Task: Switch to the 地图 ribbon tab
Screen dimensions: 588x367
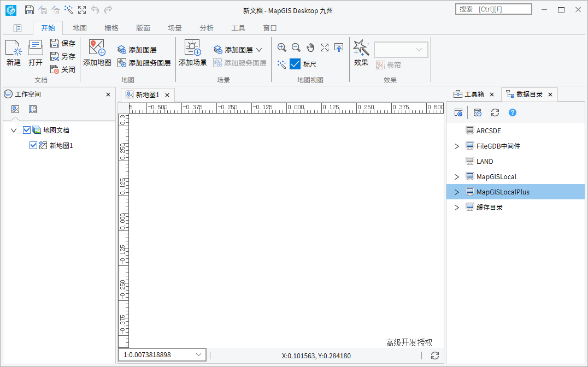Action: (x=79, y=28)
